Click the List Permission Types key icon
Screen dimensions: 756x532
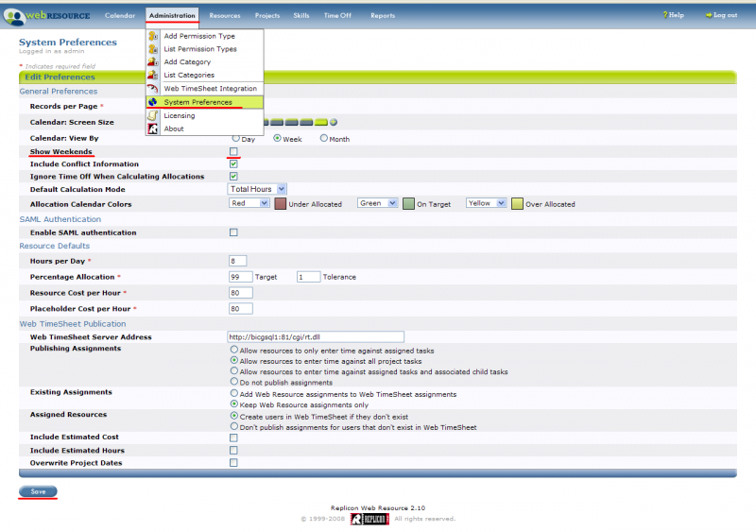153,49
